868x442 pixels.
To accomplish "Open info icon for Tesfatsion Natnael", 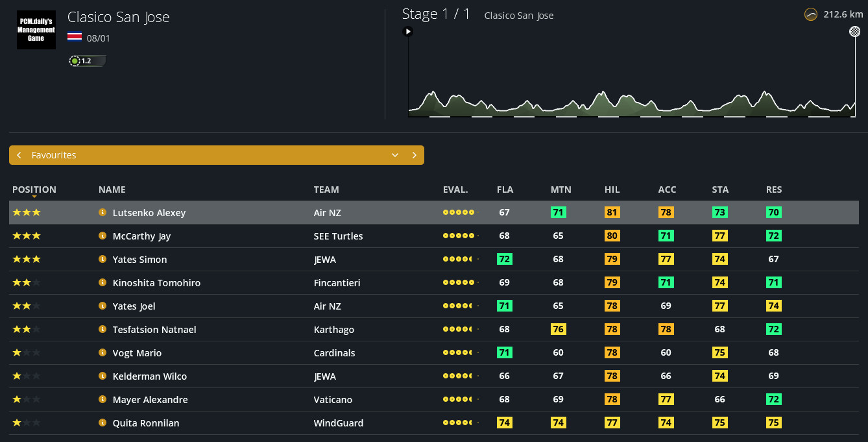I will click(102, 329).
